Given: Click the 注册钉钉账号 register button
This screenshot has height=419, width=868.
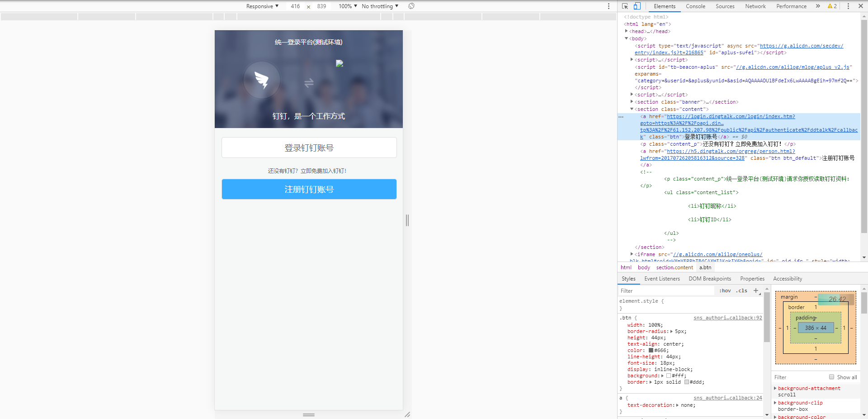Looking at the screenshot, I should [x=309, y=189].
